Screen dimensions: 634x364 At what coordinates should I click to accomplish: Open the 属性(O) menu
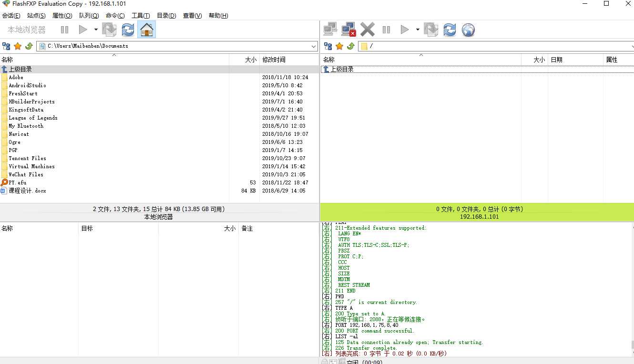(62, 16)
